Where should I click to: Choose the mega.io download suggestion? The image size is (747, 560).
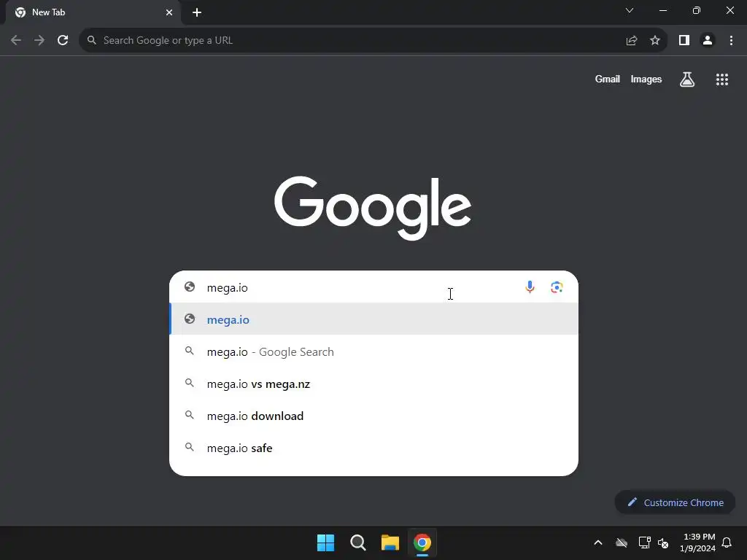click(374, 416)
